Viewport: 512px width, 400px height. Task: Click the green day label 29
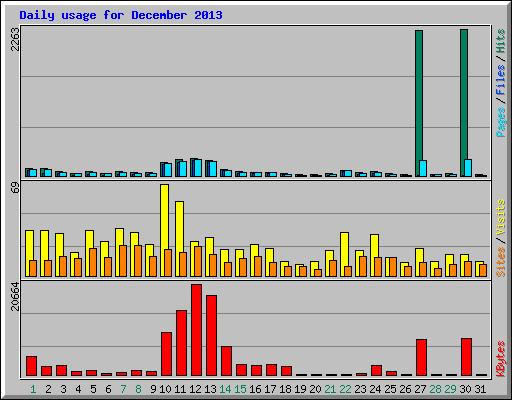(450, 389)
